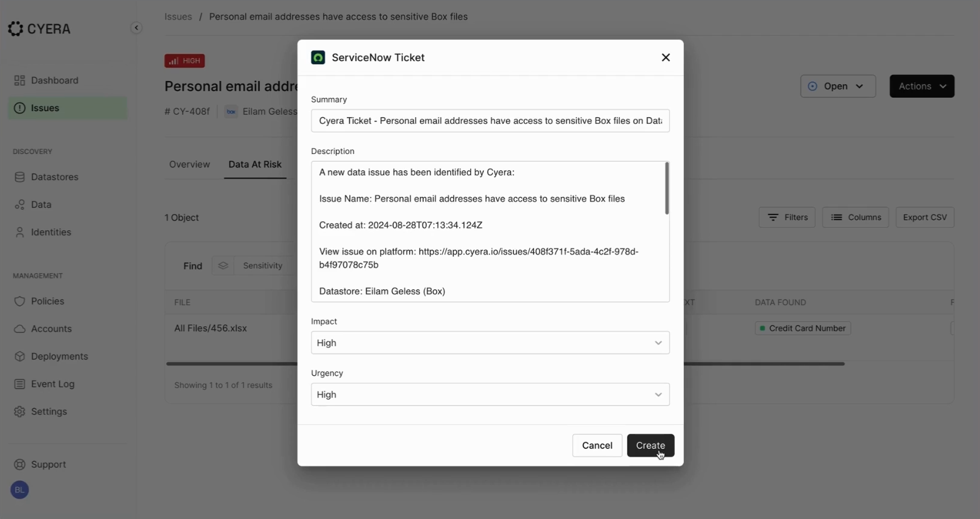
Task: Click the description box scrollbar
Action: point(667,188)
